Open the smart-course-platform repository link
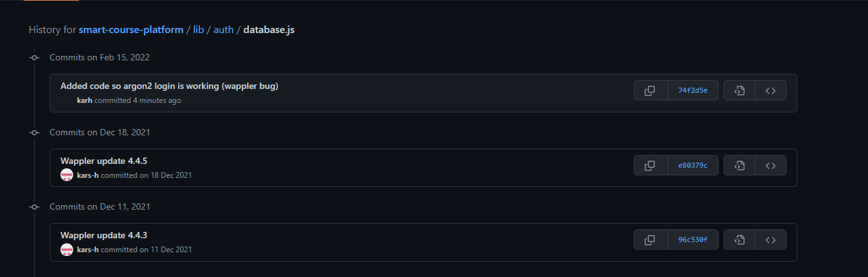Image resolution: width=868 pixels, height=277 pixels. coord(130,30)
